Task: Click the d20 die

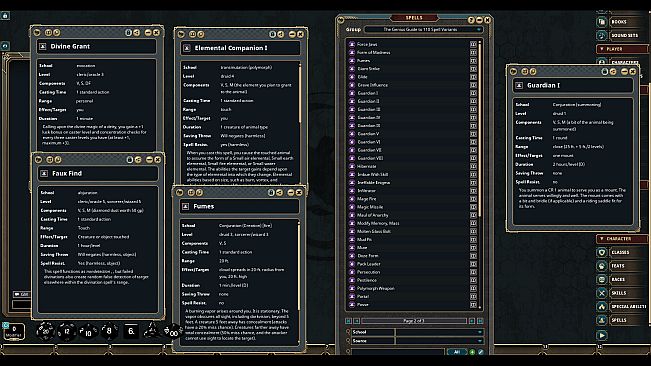Action: 45,331
